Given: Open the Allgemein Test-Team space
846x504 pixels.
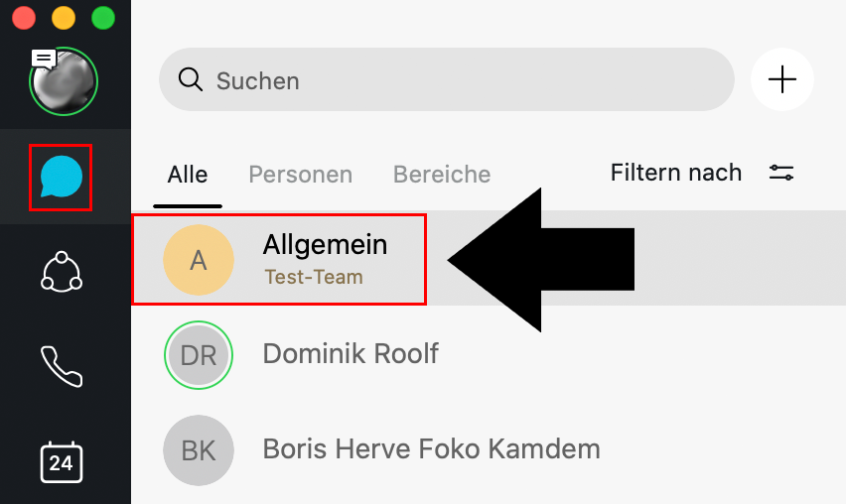Looking at the screenshot, I should click(325, 259).
